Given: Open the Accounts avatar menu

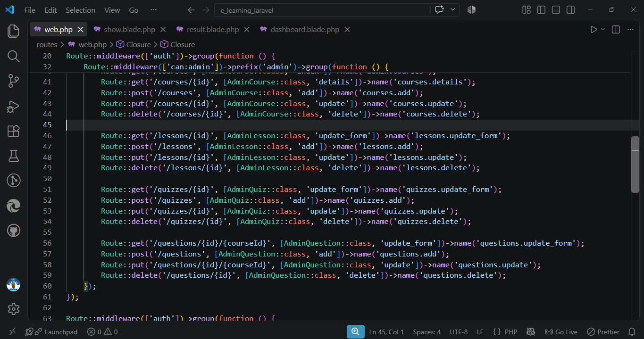Looking at the screenshot, I should [13, 284].
